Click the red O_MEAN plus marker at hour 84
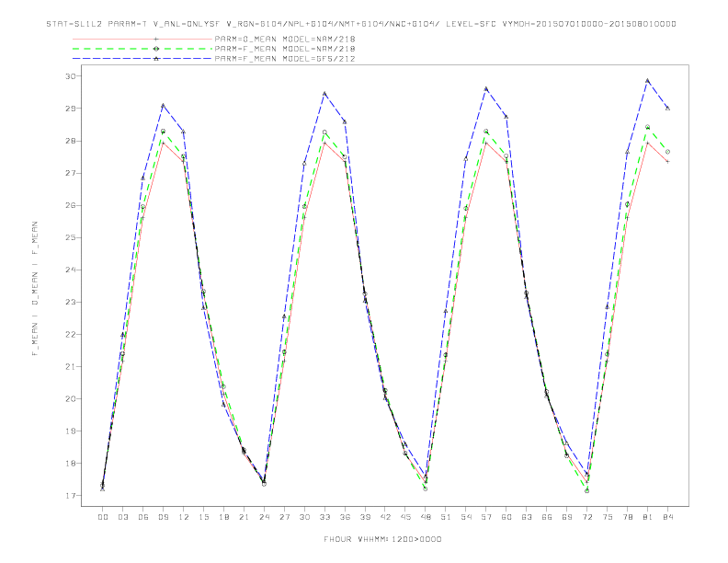Screen dimensions: 728x563 coord(667,162)
